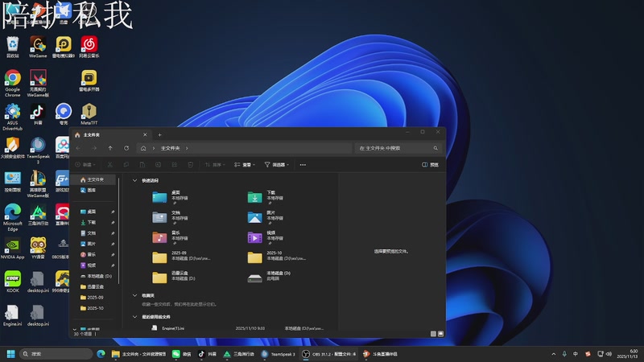Click the Windows Start button

[x=11, y=354]
